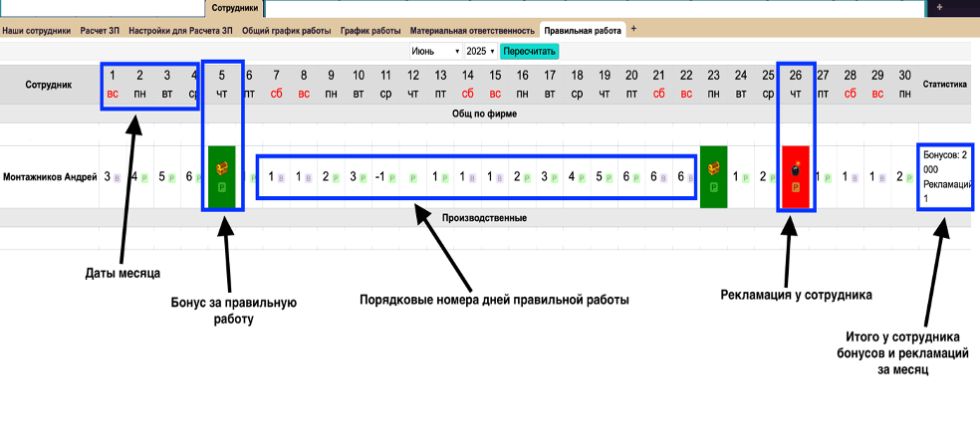The width and height of the screenshot is (980, 448).
Task: Click the Статистика column header
Action: click(945, 85)
